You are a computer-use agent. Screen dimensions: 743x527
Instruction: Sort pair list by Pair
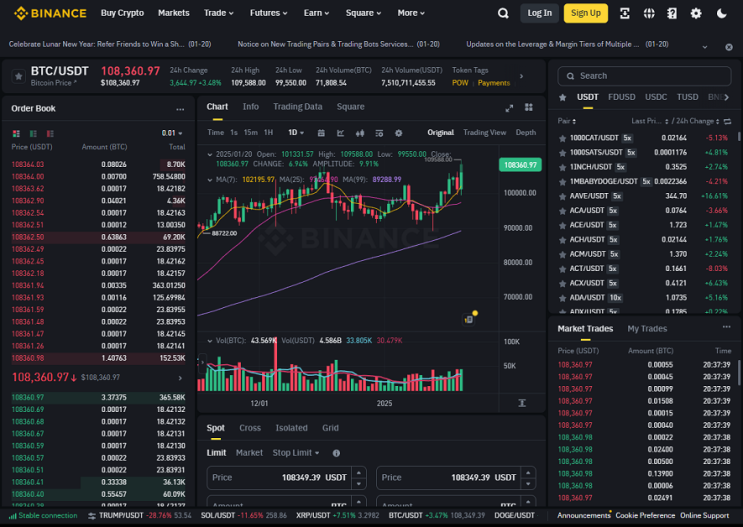567,121
